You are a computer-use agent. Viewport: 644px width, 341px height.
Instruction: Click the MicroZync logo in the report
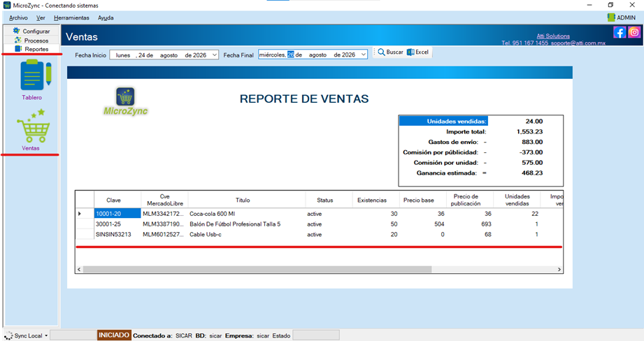tap(125, 101)
